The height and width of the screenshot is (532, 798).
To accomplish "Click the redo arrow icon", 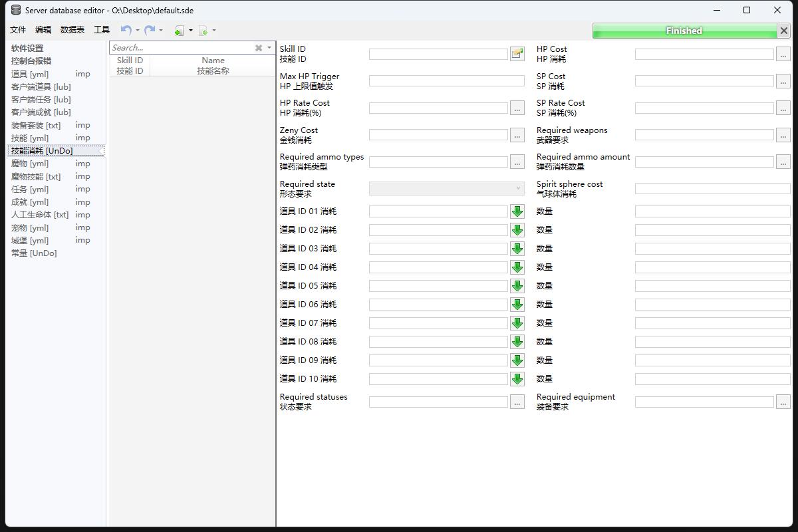I will [150, 30].
